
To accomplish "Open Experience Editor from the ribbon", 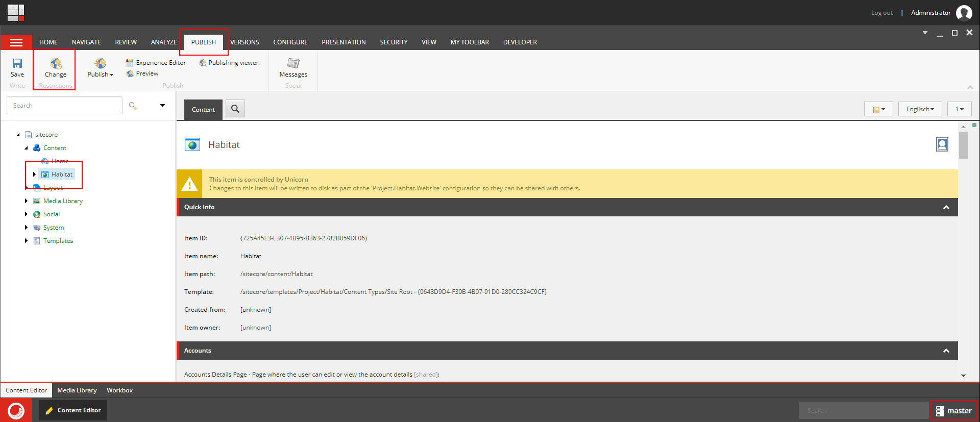I will pos(156,63).
